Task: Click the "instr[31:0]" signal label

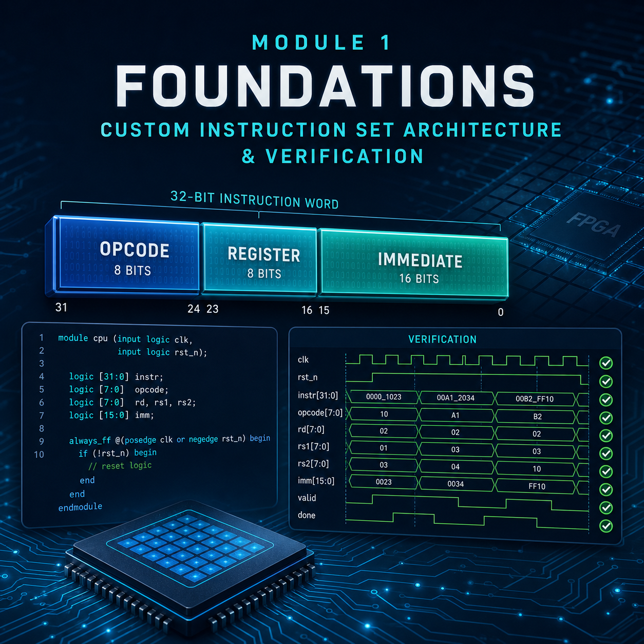Action: 318,395
